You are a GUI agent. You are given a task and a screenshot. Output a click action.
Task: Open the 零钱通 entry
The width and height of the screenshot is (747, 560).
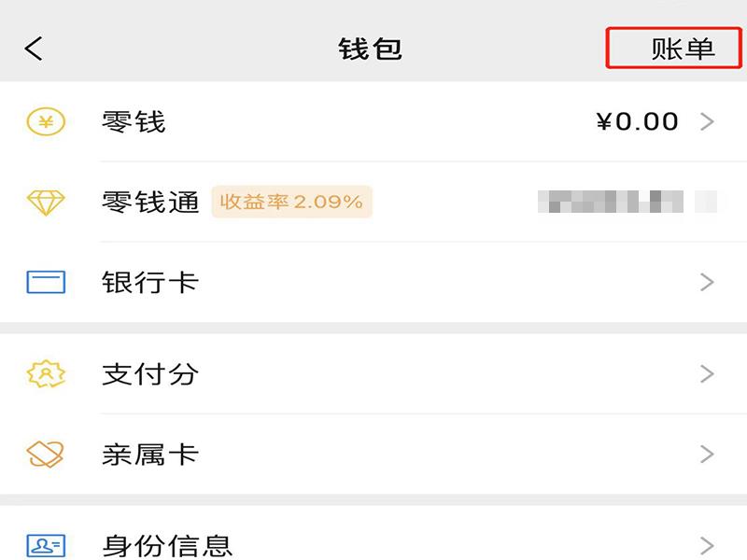click(x=150, y=203)
